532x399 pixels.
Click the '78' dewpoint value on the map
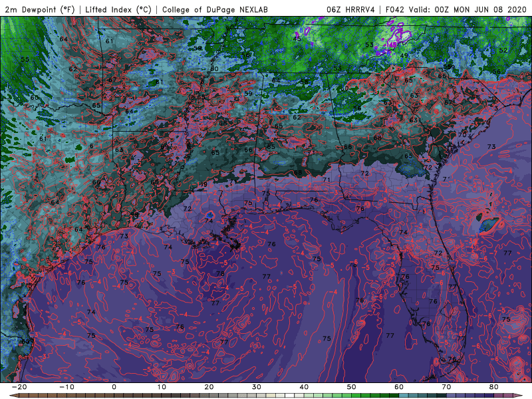(220, 273)
